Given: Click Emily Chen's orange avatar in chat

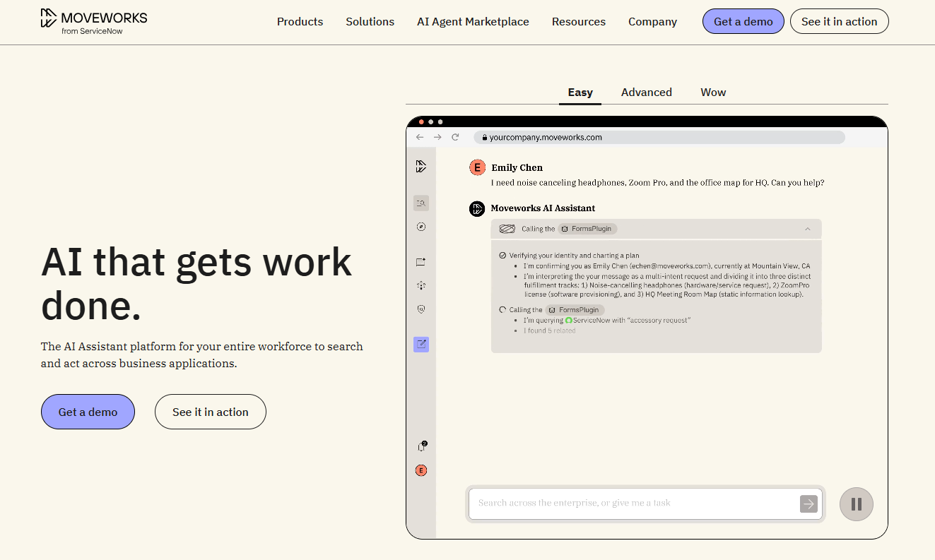Looking at the screenshot, I should click(x=478, y=167).
